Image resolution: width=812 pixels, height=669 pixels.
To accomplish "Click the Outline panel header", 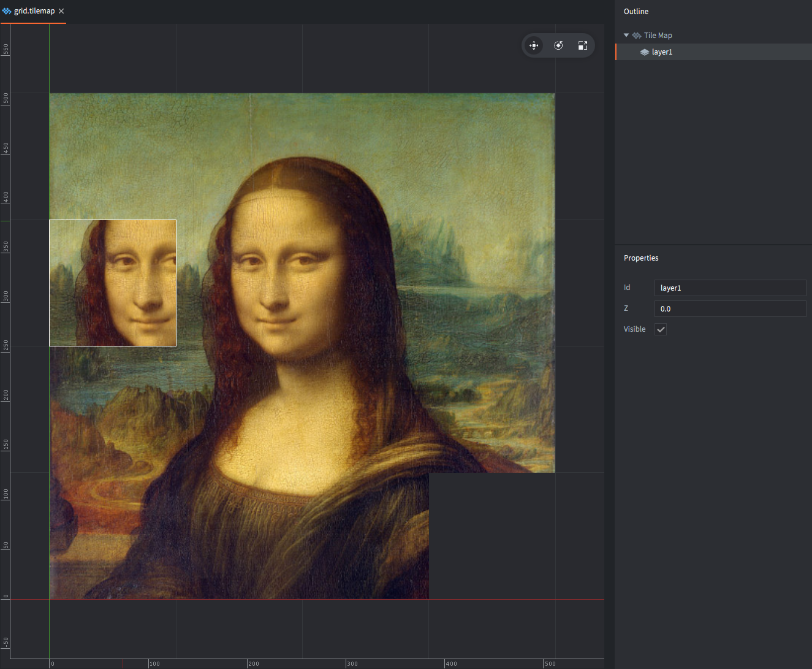I will click(x=636, y=12).
